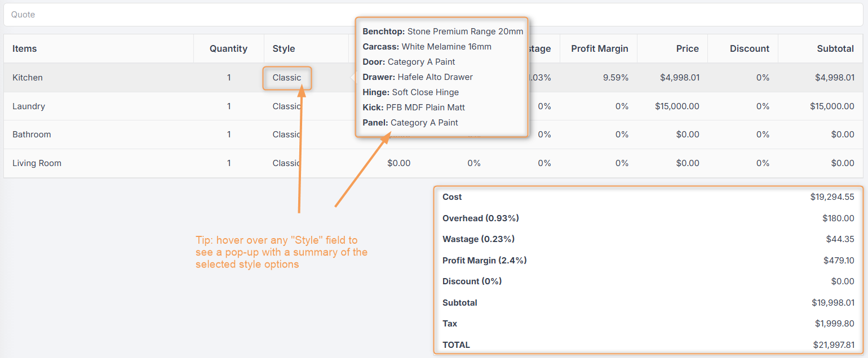Click the Classic style in Kitchen row
This screenshot has width=868, height=358.
pyautogui.click(x=287, y=78)
